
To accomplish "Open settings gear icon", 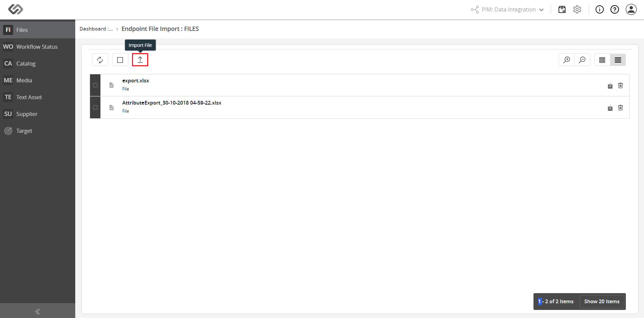I will (x=577, y=9).
